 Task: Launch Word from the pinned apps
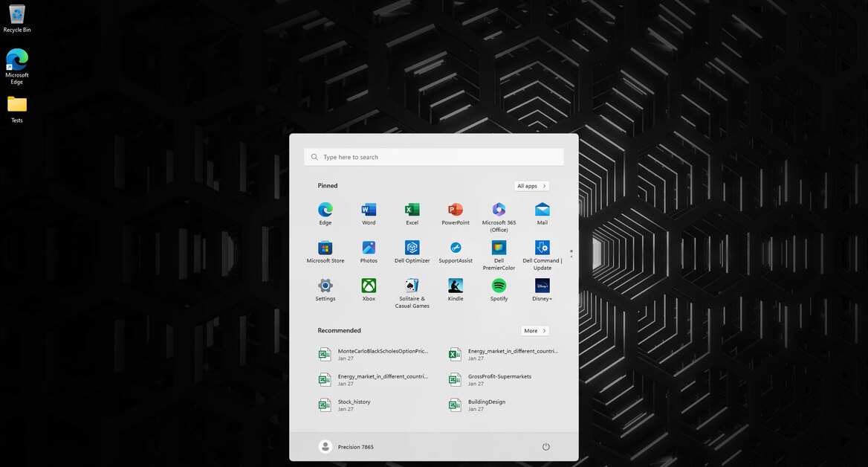pyautogui.click(x=369, y=214)
